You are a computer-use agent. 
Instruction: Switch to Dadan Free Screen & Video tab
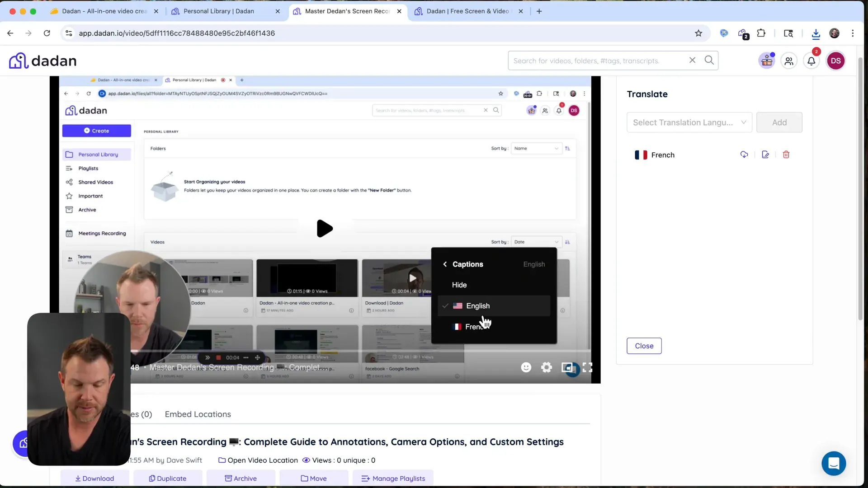pos(467,11)
